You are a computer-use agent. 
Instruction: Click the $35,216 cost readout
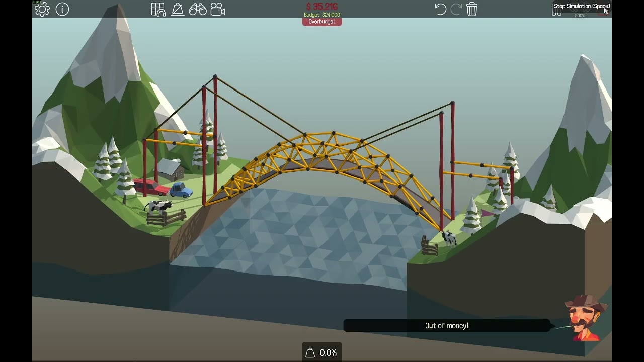click(x=322, y=7)
